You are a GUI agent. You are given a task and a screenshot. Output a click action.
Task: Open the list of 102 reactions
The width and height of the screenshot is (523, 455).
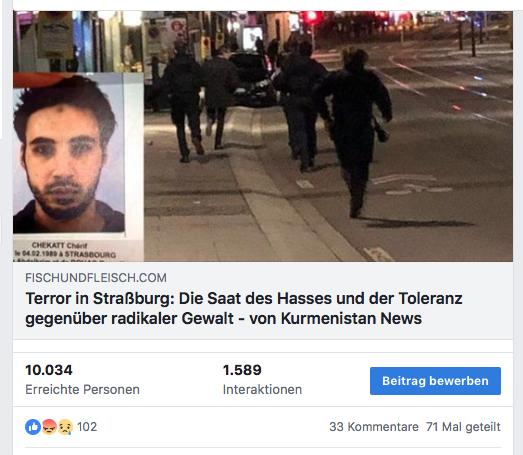87,427
